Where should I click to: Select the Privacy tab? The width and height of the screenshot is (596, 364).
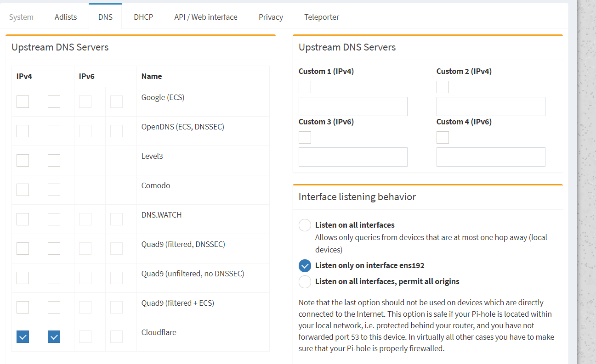coord(271,17)
